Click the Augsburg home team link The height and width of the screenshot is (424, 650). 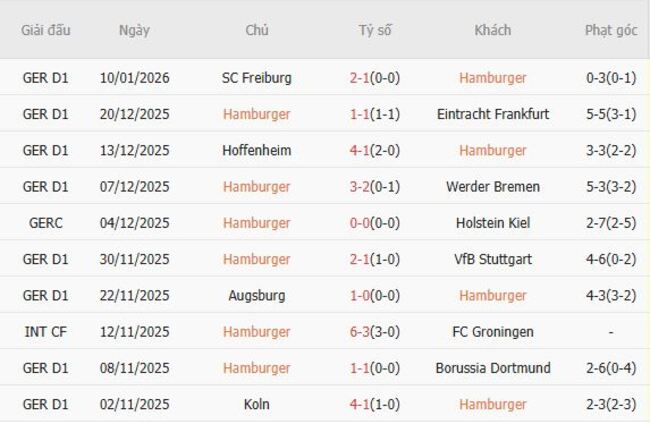257,295
